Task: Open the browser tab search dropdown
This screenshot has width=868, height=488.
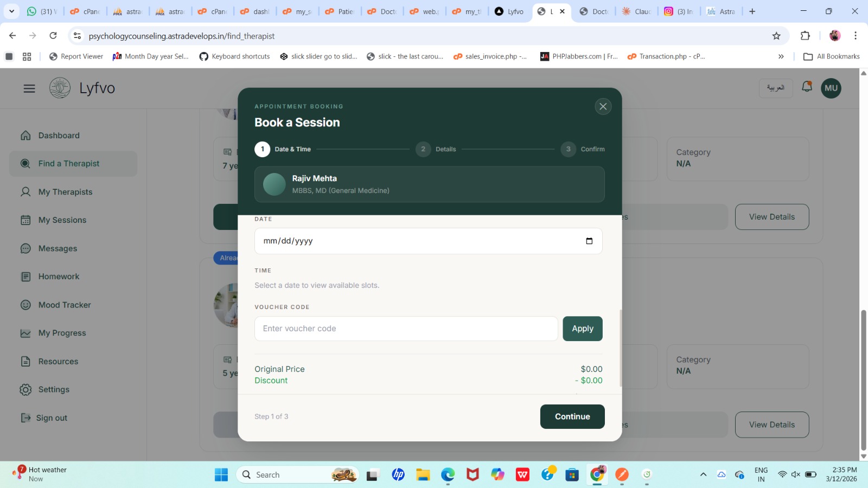Action: pyautogui.click(x=11, y=11)
